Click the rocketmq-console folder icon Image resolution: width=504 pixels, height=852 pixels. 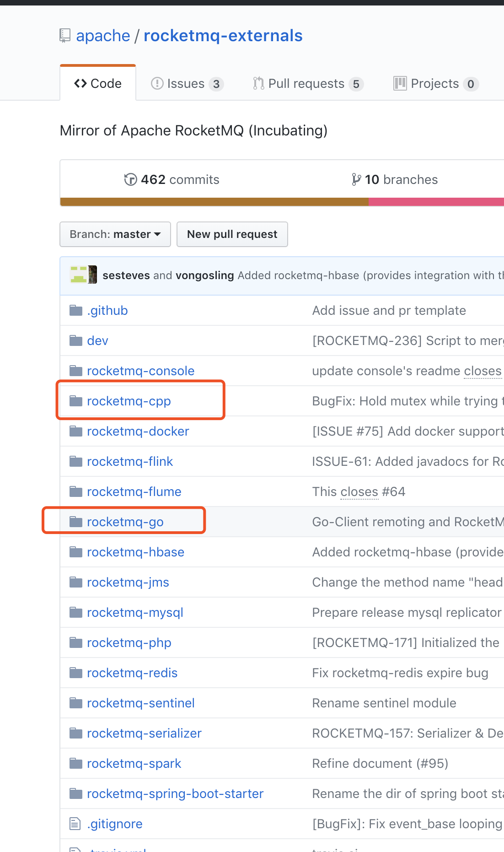75,371
